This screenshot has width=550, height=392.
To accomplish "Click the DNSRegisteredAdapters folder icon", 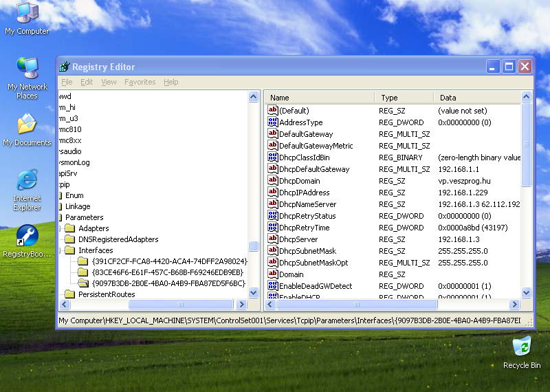I will click(70, 239).
